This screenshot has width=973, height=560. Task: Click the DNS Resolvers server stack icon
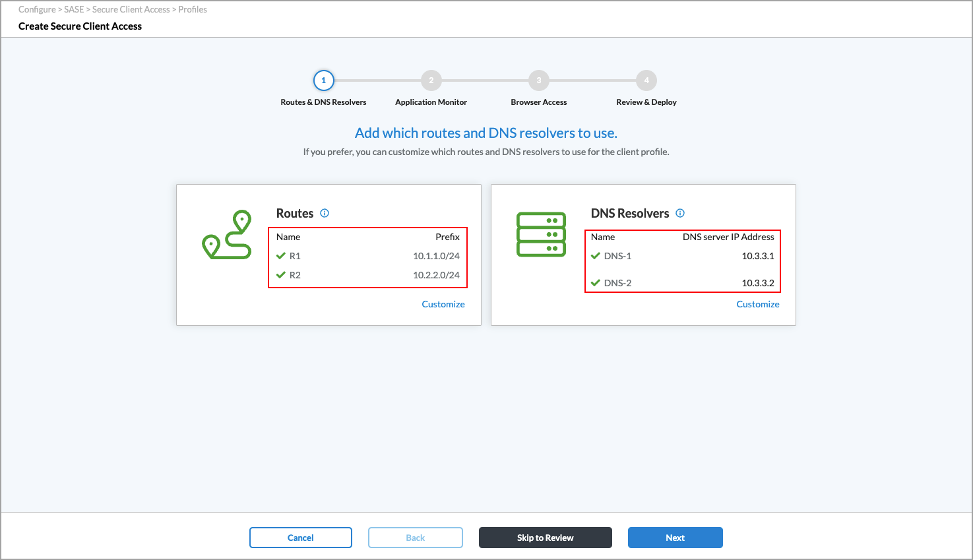(541, 234)
